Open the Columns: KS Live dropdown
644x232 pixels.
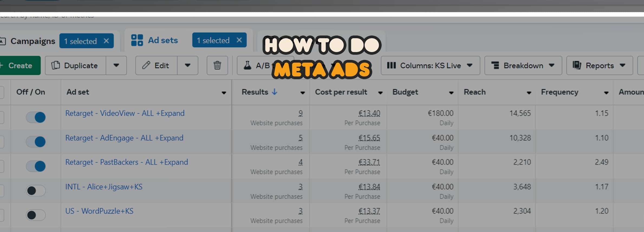pos(430,66)
